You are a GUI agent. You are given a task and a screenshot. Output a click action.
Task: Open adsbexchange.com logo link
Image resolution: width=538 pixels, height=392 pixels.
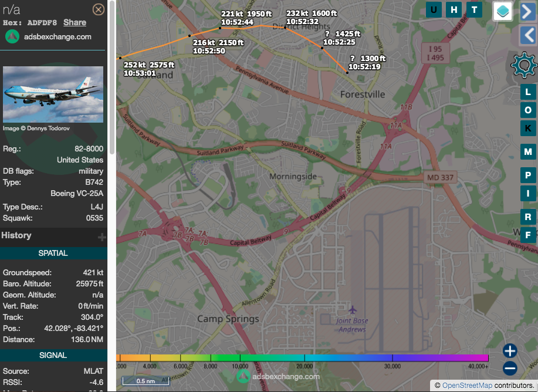(x=48, y=37)
